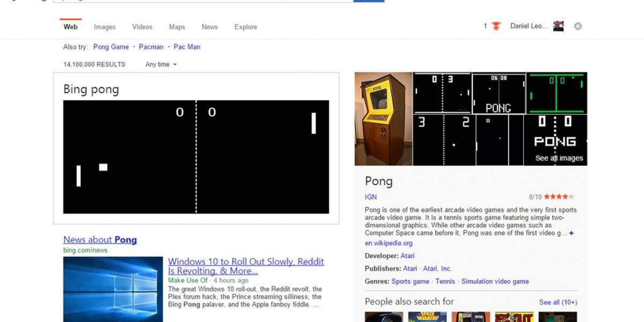The image size is (644, 322).
Task: Open the 3-2 score Pong thumbnail
Action: (444, 140)
